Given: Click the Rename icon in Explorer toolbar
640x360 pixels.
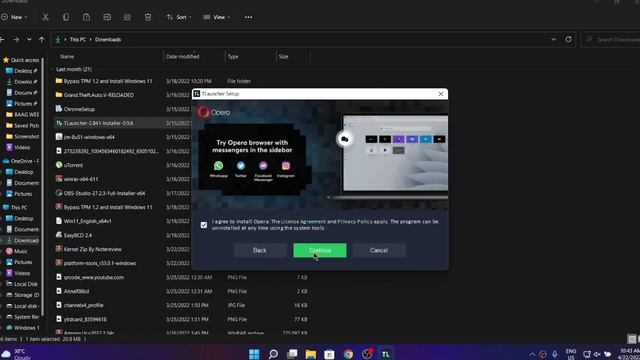Looking at the screenshot, I should pyautogui.click(x=107, y=17).
